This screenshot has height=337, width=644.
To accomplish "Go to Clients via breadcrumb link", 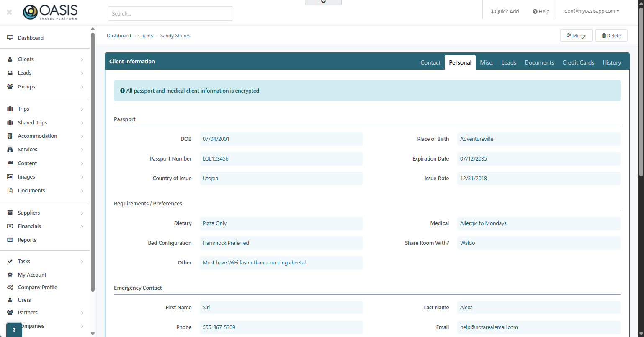I will (x=146, y=36).
